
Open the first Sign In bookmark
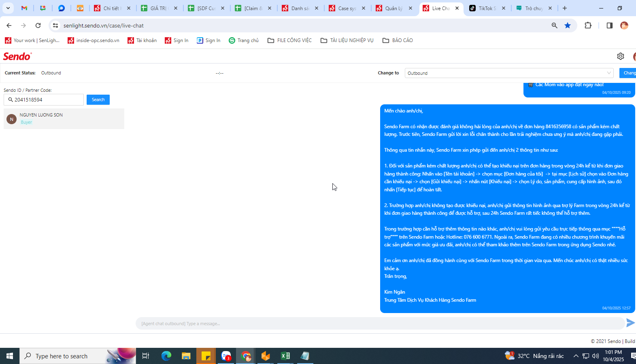(177, 40)
